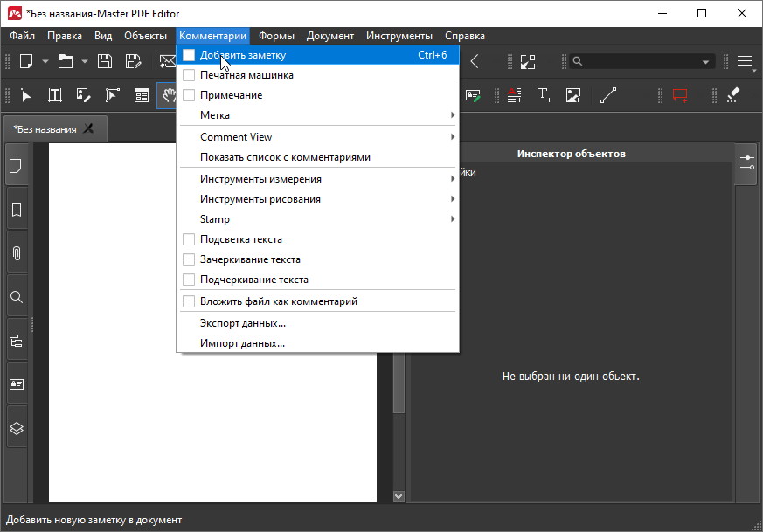Close the Комментарии menu via its title
This screenshot has width=763, height=532.
click(x=212, y=36)
